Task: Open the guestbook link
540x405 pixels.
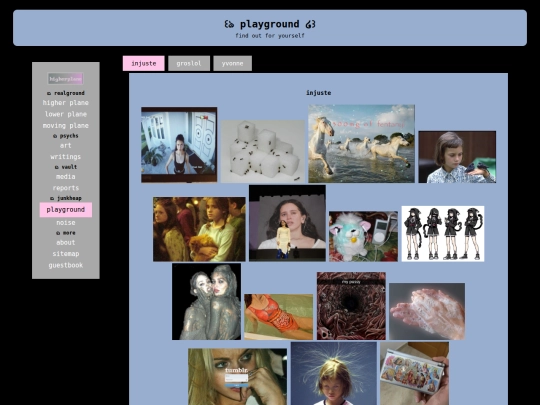Action: [x=65, y=265]
